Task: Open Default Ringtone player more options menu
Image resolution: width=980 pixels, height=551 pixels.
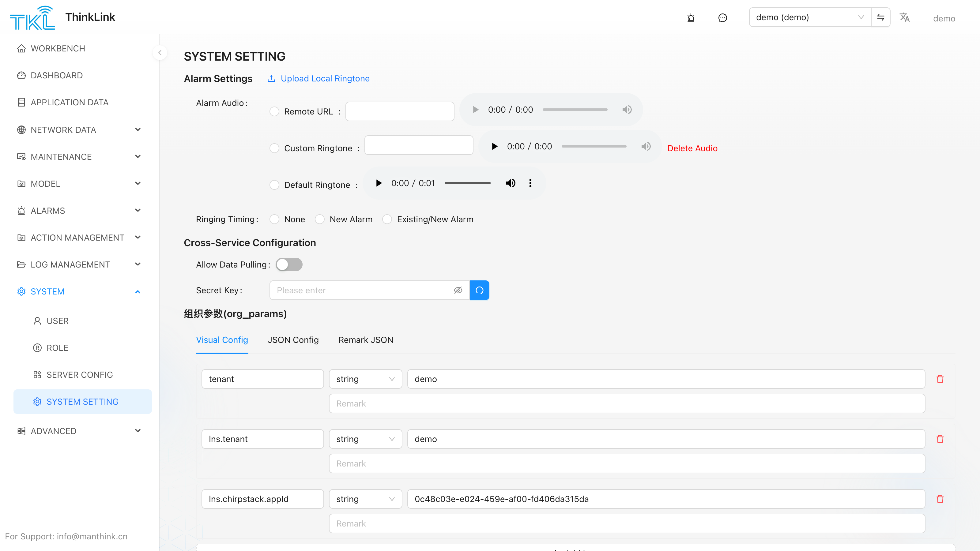Action: coord(530,183)
